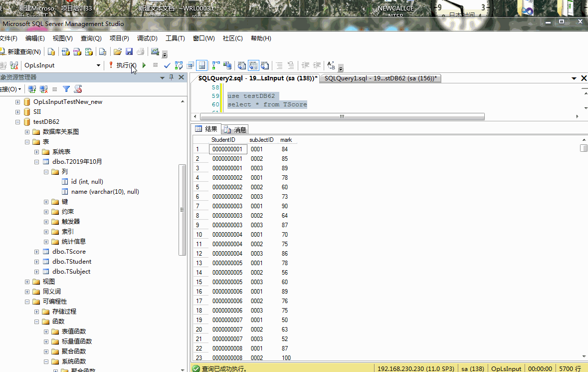Viewport: 588px width, 372px height.
Task: Click the Object Explorer vertical scrollbar thumb
Action: [x=183, y=210]
